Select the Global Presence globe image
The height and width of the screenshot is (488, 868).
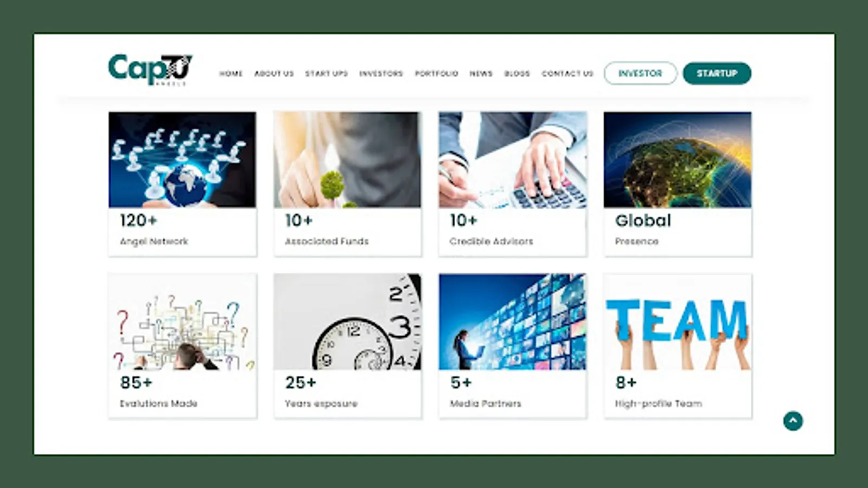pos(678,159)
